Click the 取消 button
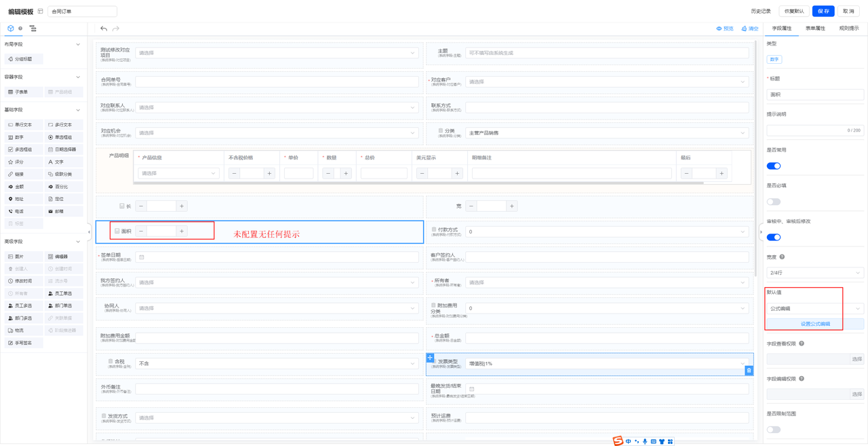 pyautogui.click(x=849, y=12)
